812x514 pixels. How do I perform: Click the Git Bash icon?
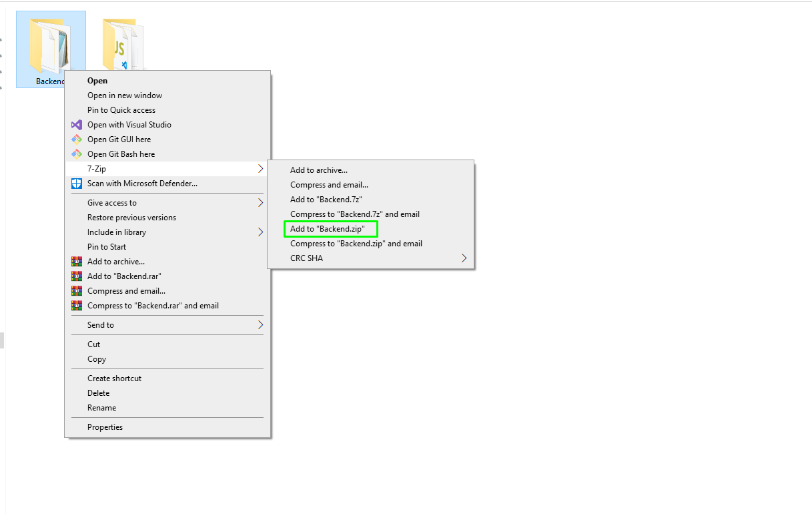point(76,154)
